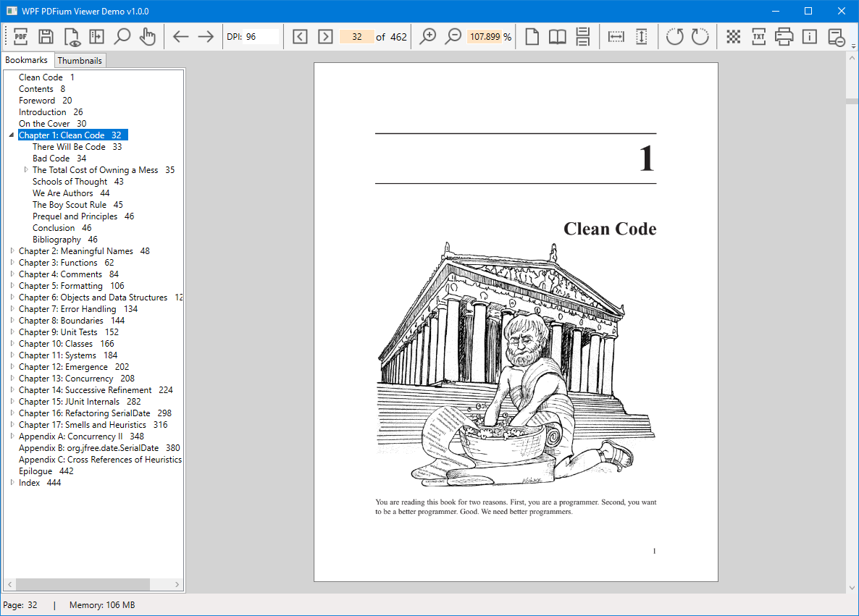Open The Boy Scout Rule bookmark
Image resolution: width=859 pixels, height=616 pixels.
(x=77, y=205)
